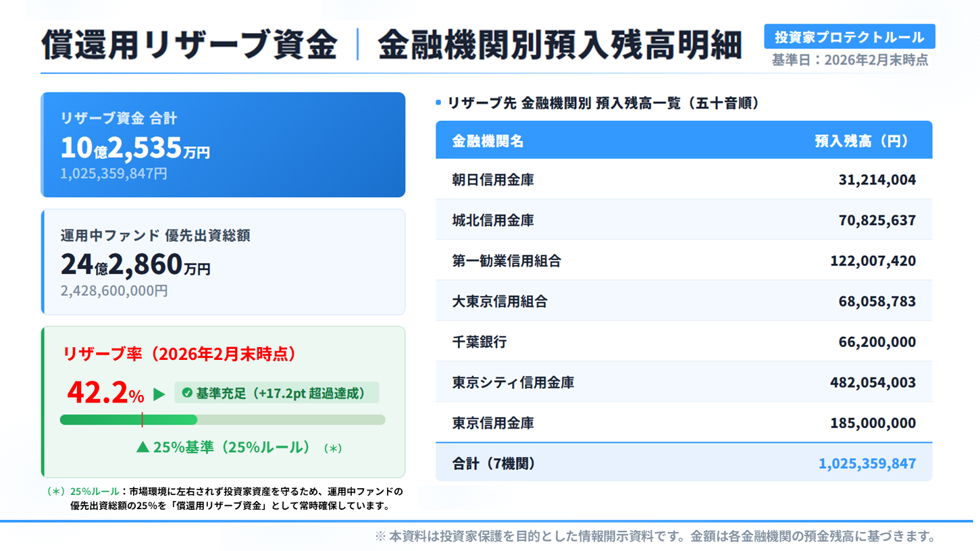Click the green checkmark icon in 基準充足 badge
Screen dimensions: 980x551
tap(187, 393)
